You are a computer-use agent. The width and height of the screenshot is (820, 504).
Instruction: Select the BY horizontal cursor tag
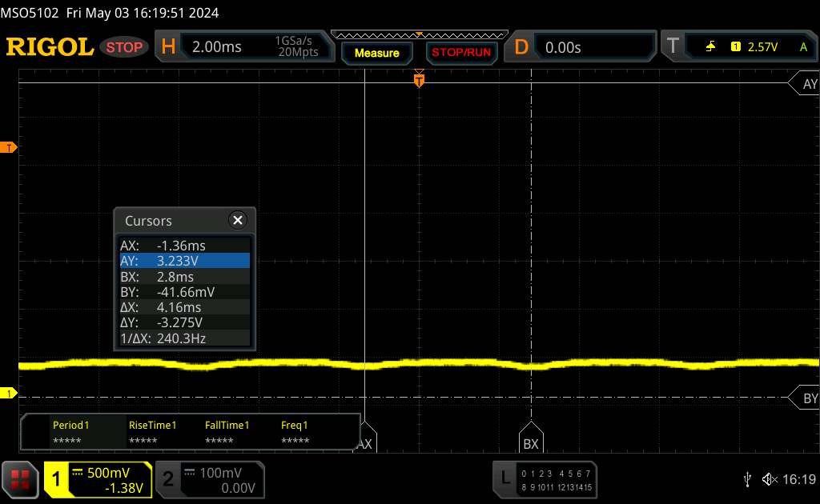click(805, 398)
